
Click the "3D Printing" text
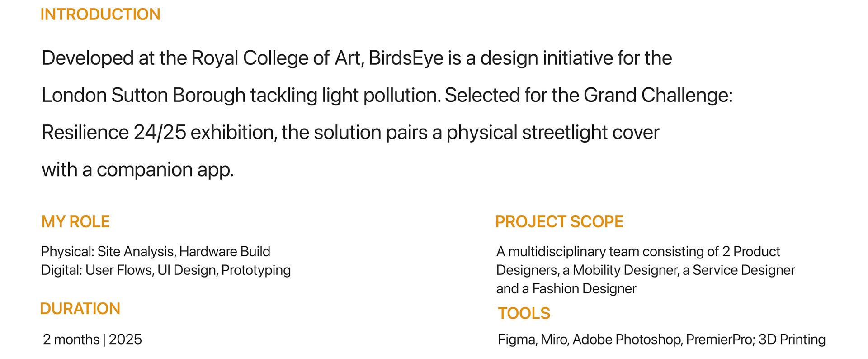(x=792, y=340)
